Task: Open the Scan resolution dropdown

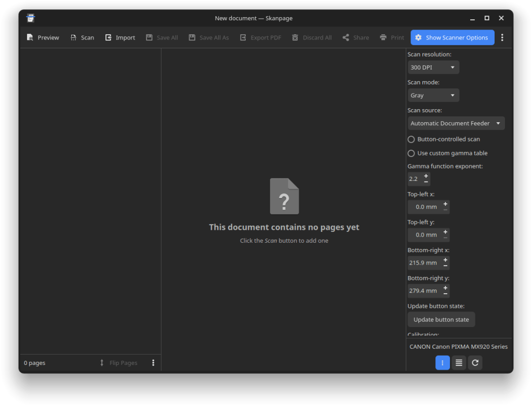Action: (433, 67)
